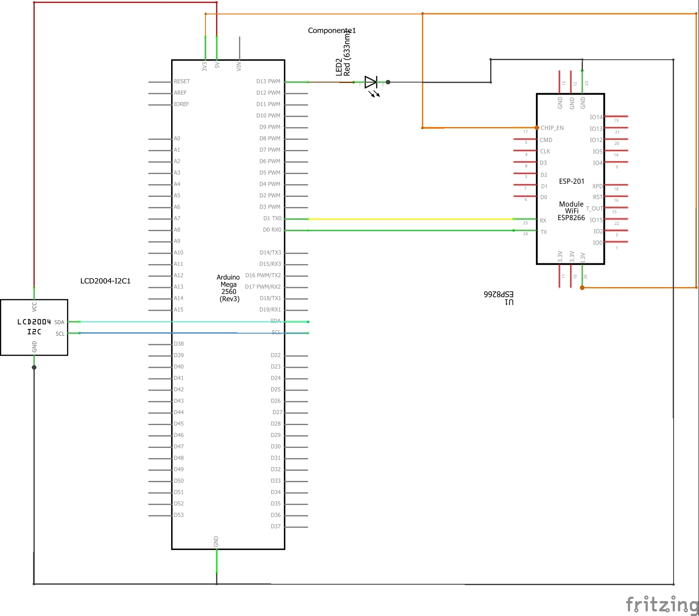Select the Arduino 'D38' pin label
The width and height of the screenshot is (699, 616).
[x=179, y=344]
